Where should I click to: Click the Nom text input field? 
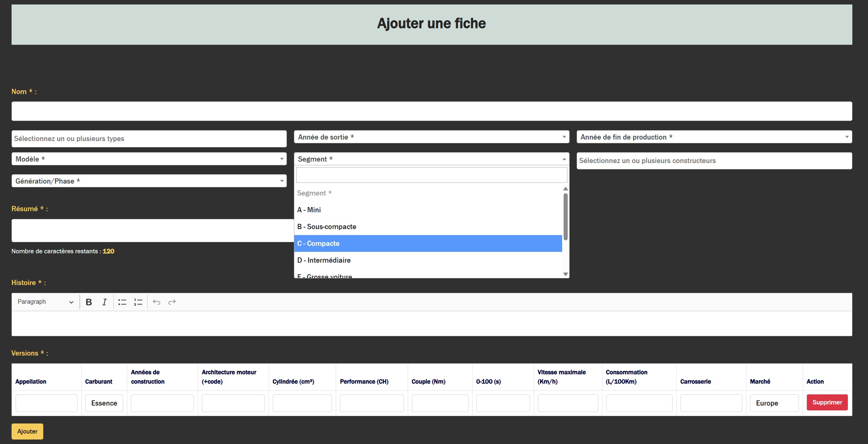tap(432, 111)
